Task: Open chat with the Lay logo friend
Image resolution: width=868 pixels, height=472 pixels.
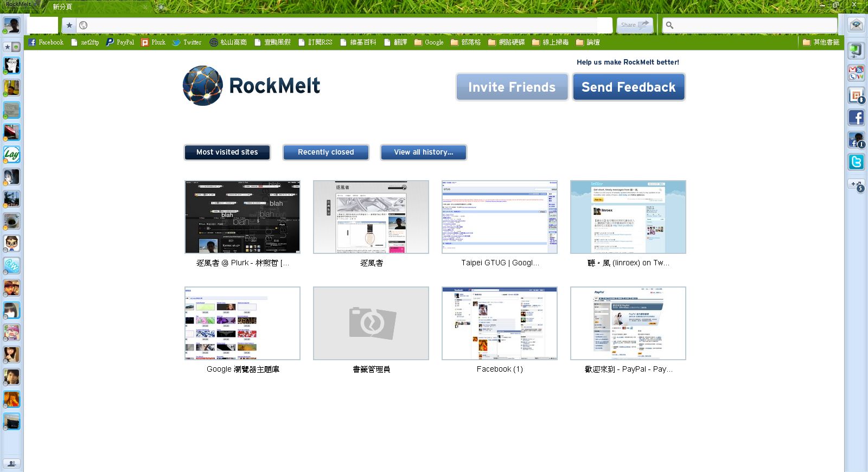Action: (11, 155)
